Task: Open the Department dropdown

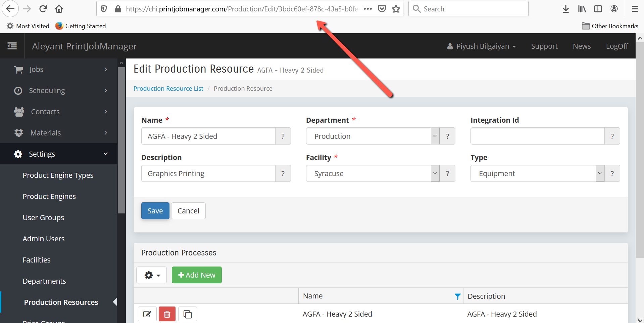Action: click(373, 136)
